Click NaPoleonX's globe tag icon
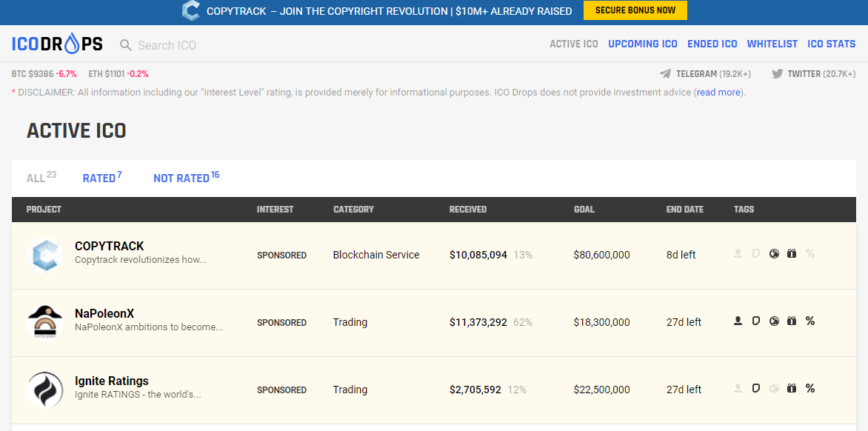 point(774,321)
